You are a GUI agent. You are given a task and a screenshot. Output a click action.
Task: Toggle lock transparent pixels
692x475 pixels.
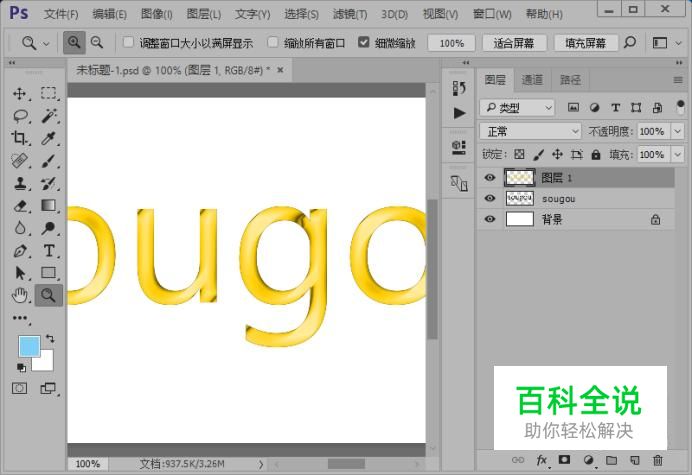point(519,154)
